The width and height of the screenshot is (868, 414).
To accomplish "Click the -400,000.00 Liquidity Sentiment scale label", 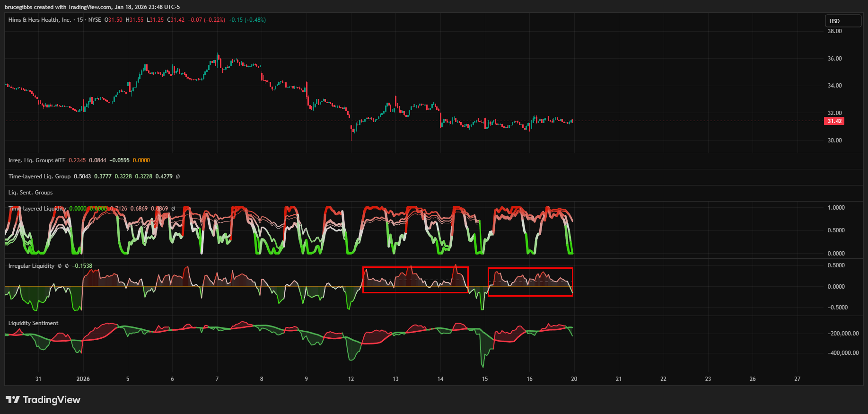I will click(843, 353).
